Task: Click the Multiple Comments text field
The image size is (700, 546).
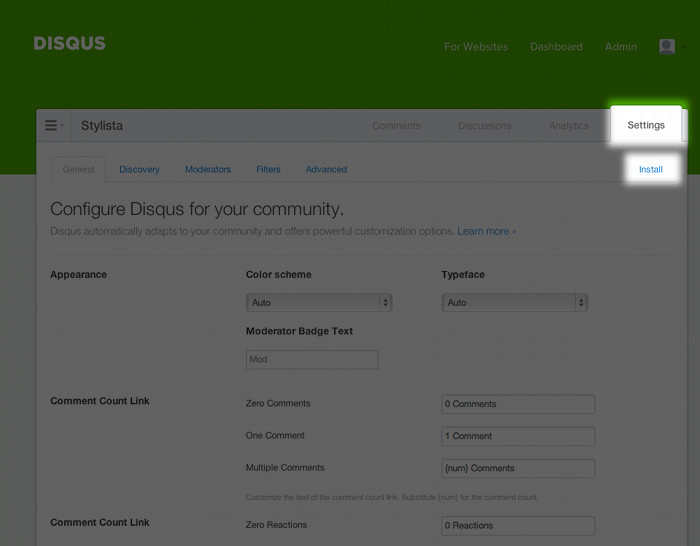Action: (518, 468)
